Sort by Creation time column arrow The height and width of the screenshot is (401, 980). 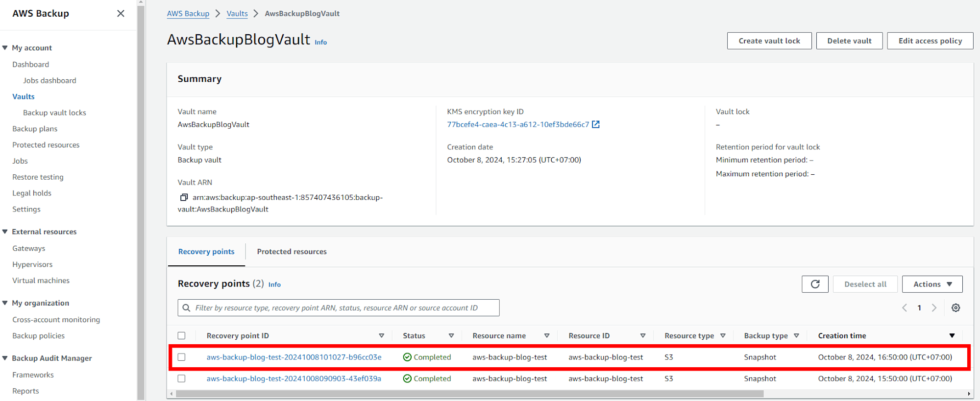(952, 336)
